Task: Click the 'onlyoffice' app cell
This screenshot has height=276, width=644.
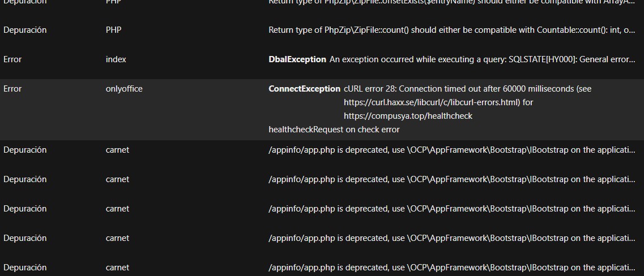Action: tap(124, 89)
